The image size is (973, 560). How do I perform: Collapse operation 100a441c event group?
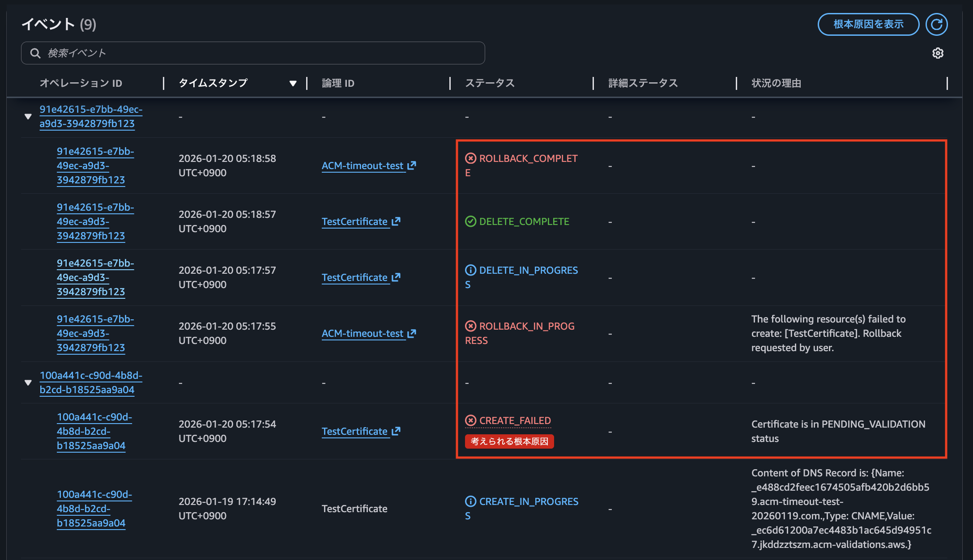click(28, 383)
